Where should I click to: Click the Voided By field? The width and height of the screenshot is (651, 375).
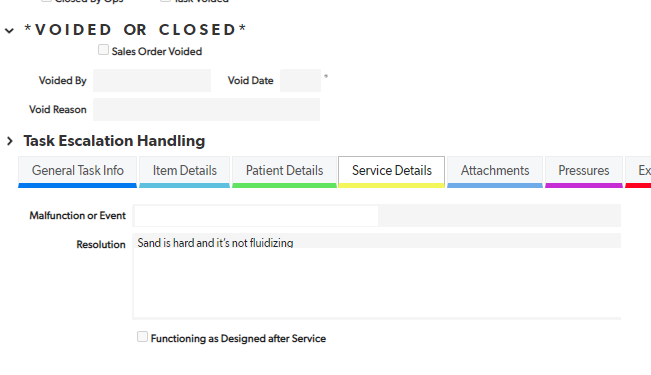[152, 81]
